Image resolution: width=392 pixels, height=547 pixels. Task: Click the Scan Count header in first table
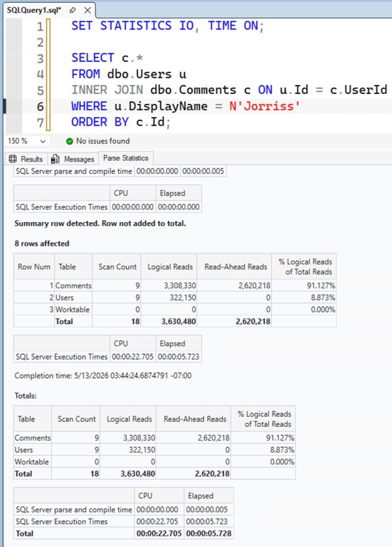[x=117, y=267]
